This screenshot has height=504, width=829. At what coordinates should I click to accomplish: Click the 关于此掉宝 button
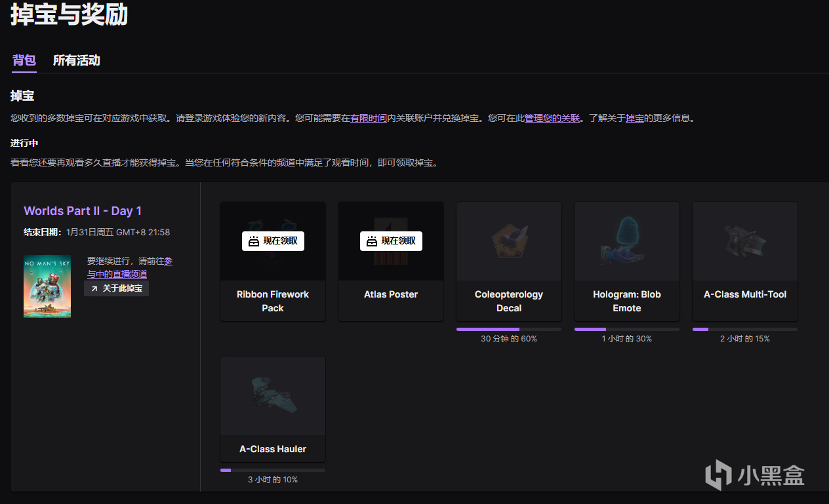(117, 288)
